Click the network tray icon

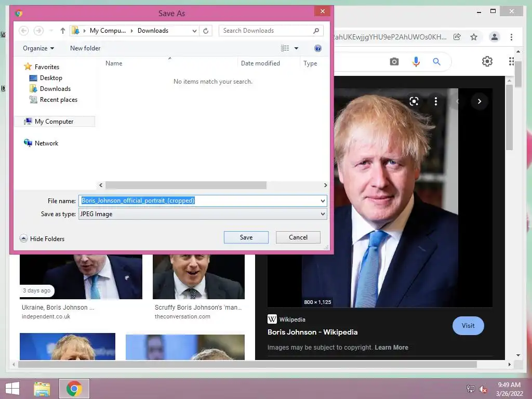click(471, 389)
